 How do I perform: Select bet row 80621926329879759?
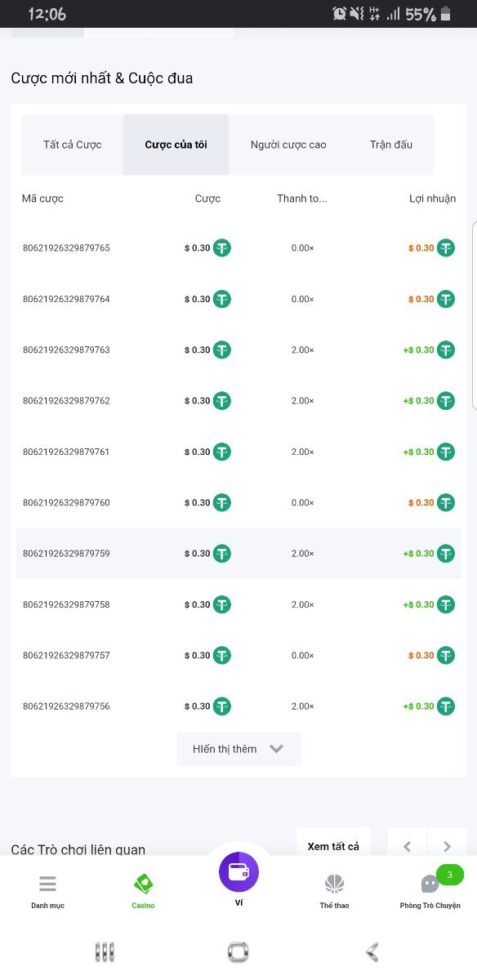point(238,554)
